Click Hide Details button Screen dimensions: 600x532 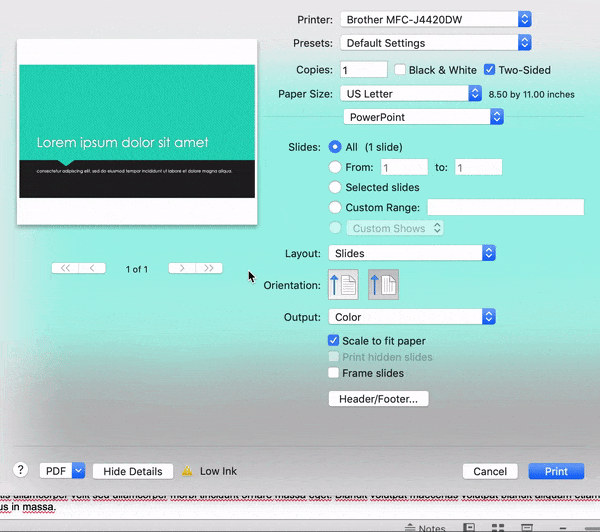point(133,471)
